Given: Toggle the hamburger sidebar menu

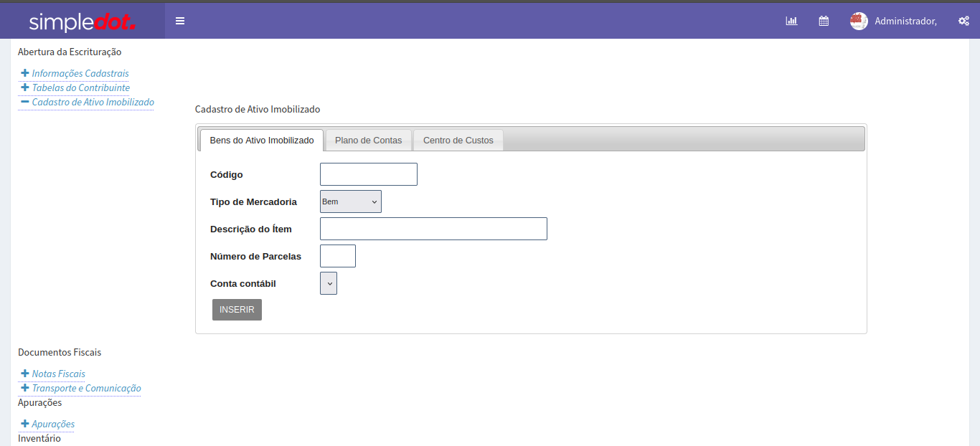Looking at the screenshot, I should (x=180, y=21).
